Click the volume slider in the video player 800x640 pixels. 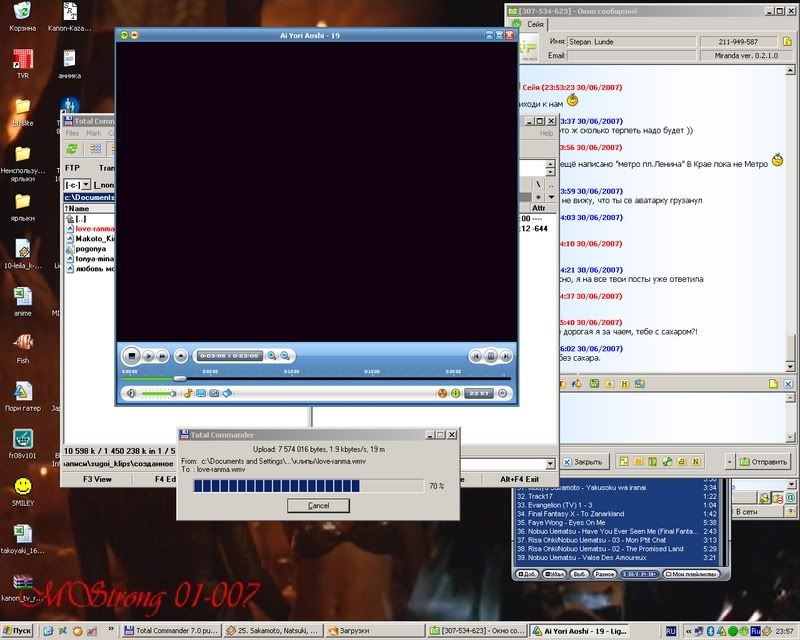point(158,393)
